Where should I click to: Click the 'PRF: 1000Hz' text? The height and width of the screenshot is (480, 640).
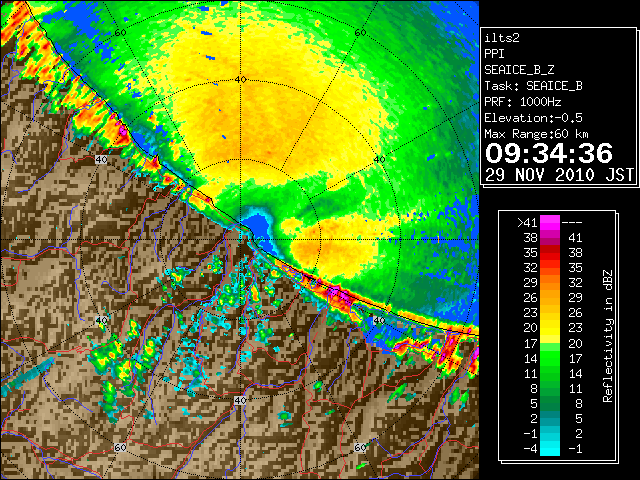[523, 102]
